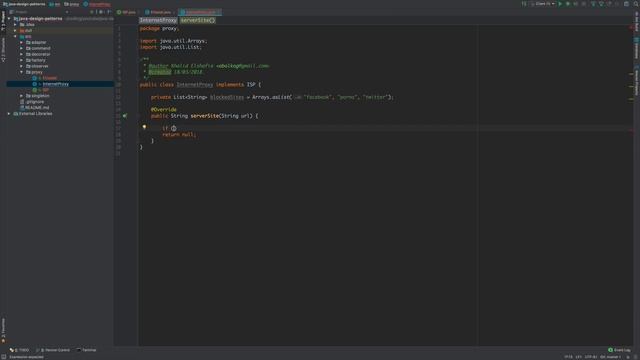Viewport: 640px width, 360px height.
Task: Open the run configuration dropdown
Action: [x=543, y=4]
